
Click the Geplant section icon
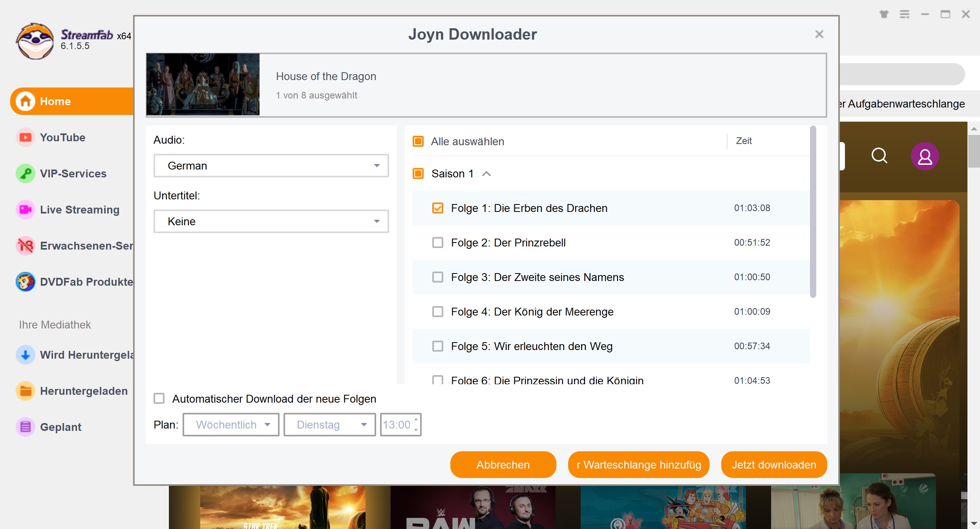pyautogui.click(x=24, y=427)
